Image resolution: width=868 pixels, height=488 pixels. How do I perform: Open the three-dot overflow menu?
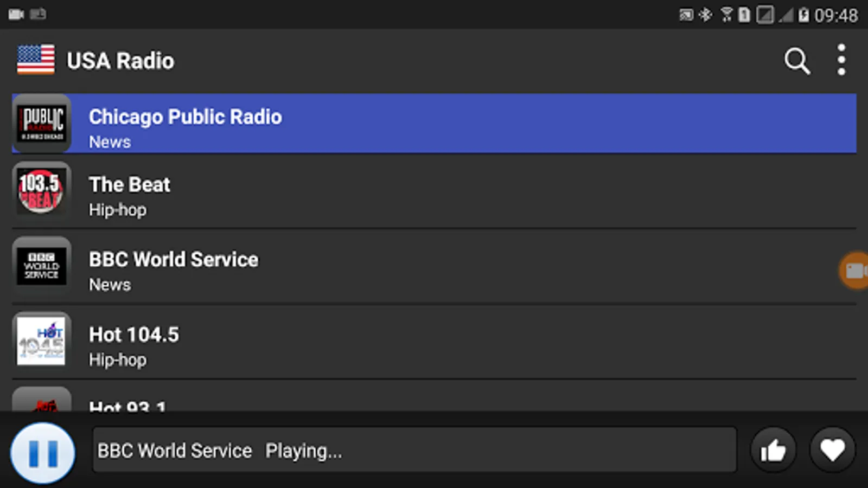tap(841, 60)
